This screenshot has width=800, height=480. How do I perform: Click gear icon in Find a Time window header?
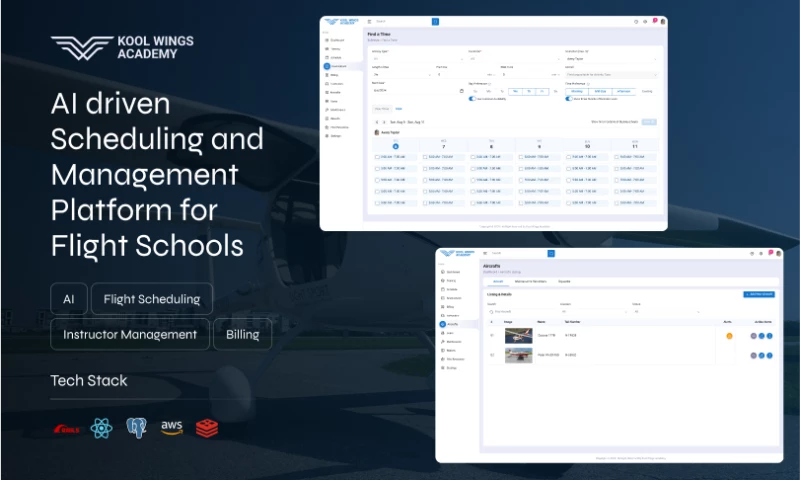point(645,21)
